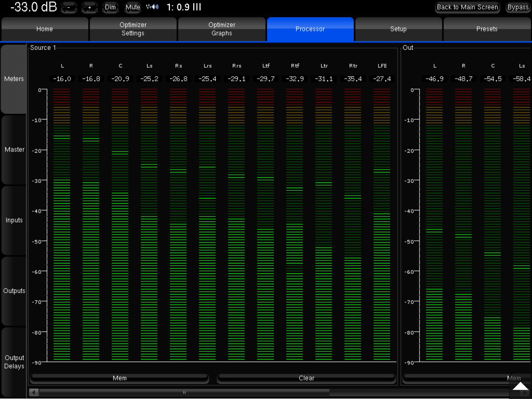Image resolution: width=532 pixels, height=399 pixels.
Task: Toggle the Bypass button
Action: (x=518, y=7)
